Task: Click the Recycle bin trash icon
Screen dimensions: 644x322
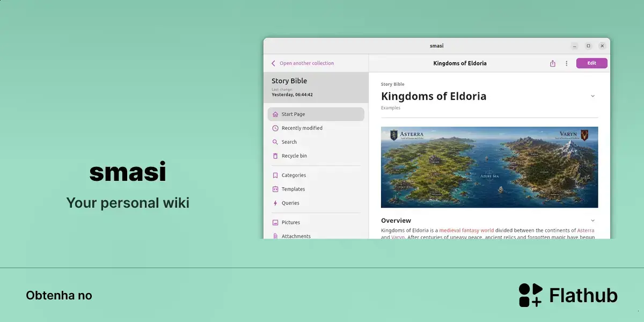Action: point(275,156)
